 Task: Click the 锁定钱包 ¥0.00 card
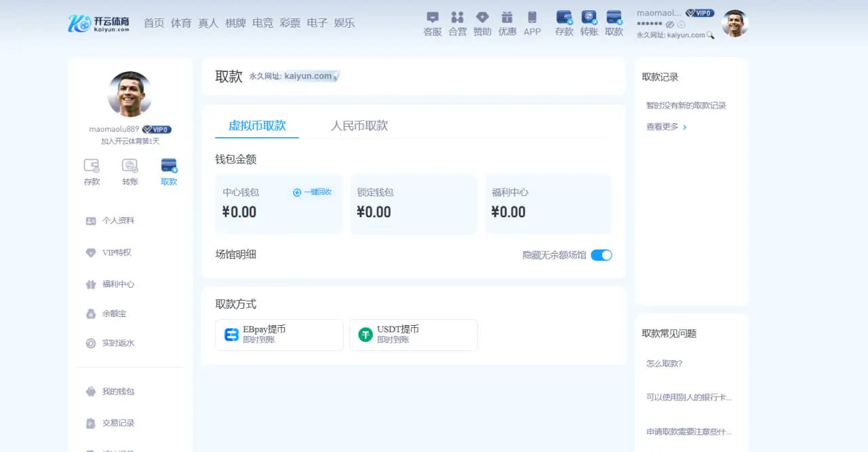click(x=414, y=204)
